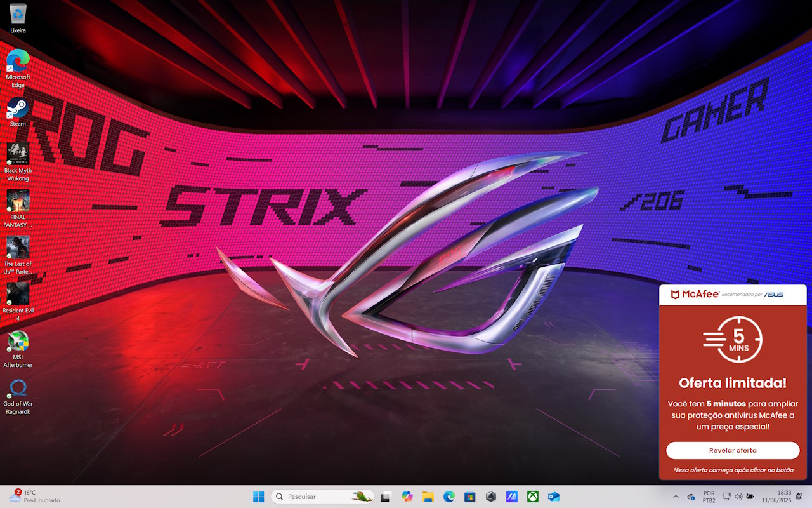Launch Xbox app from the taskbar
This screenshot has width=812, height=508.
533,497
